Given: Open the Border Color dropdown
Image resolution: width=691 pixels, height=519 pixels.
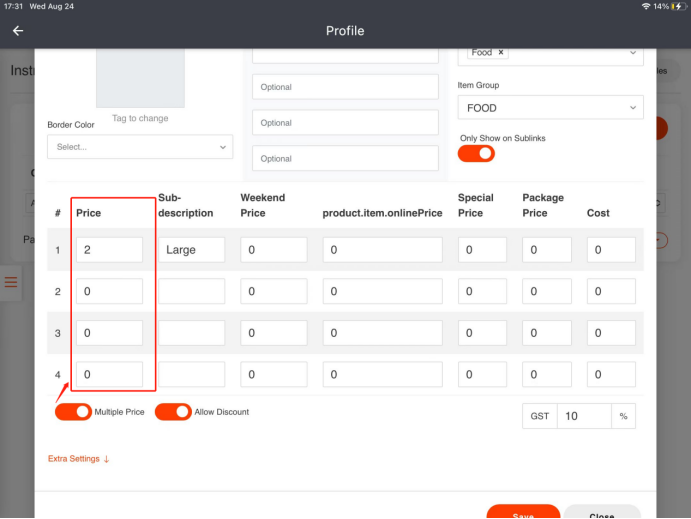Looking at the screenshot, I should (x=140, y=147).
